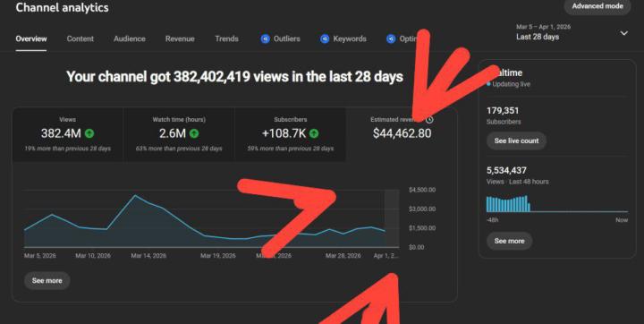Click the Keywords tab icon

pos(325,38)
